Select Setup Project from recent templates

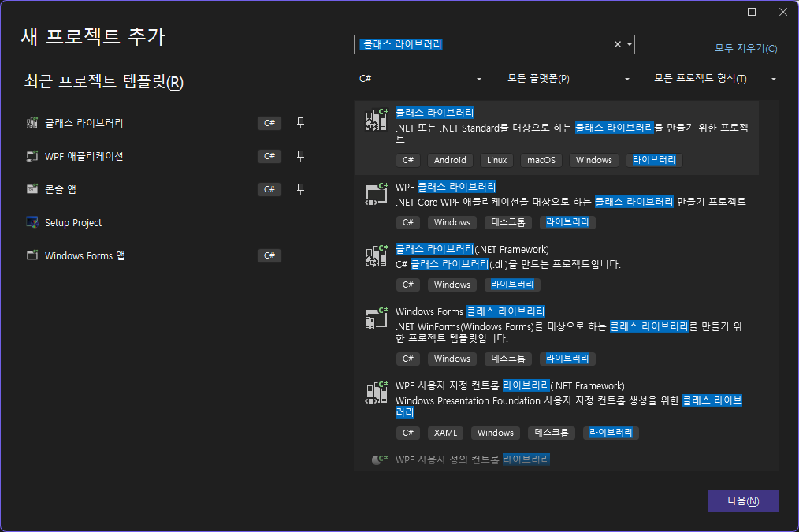tap(73, 223)
